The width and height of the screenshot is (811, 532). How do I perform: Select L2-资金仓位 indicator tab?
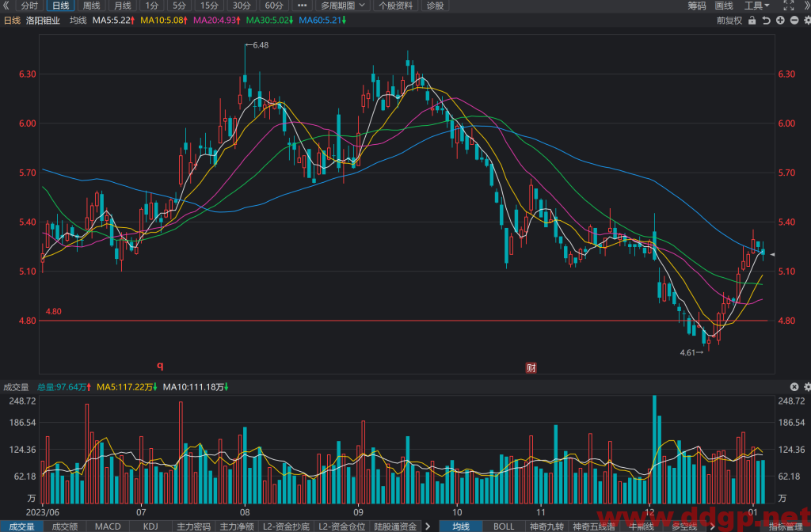point(342,526)
